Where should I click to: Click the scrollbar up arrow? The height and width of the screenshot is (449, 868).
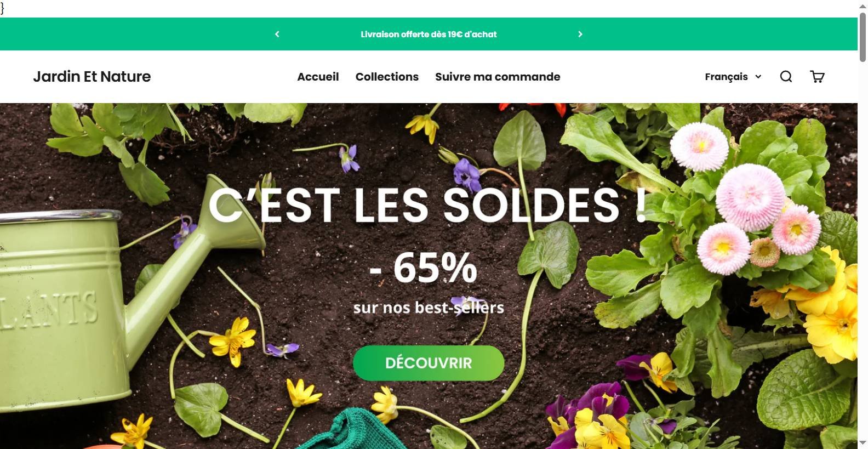pos(863,5)
